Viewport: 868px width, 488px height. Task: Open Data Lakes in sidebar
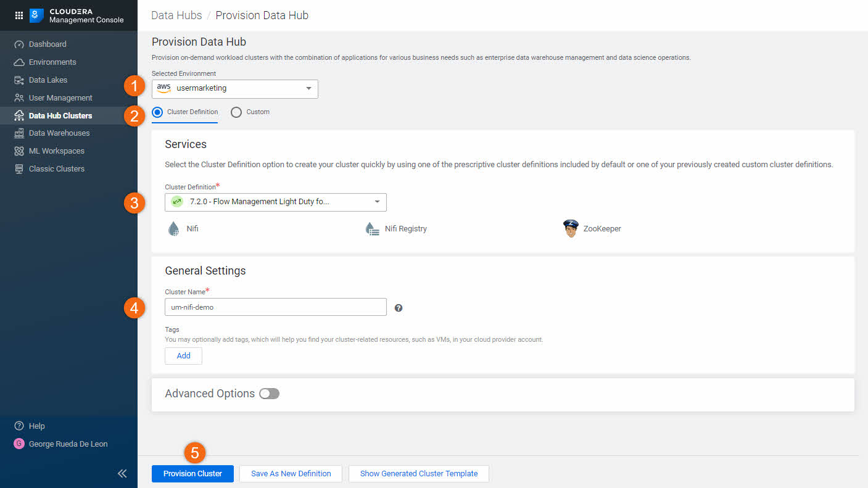(48, 80)
